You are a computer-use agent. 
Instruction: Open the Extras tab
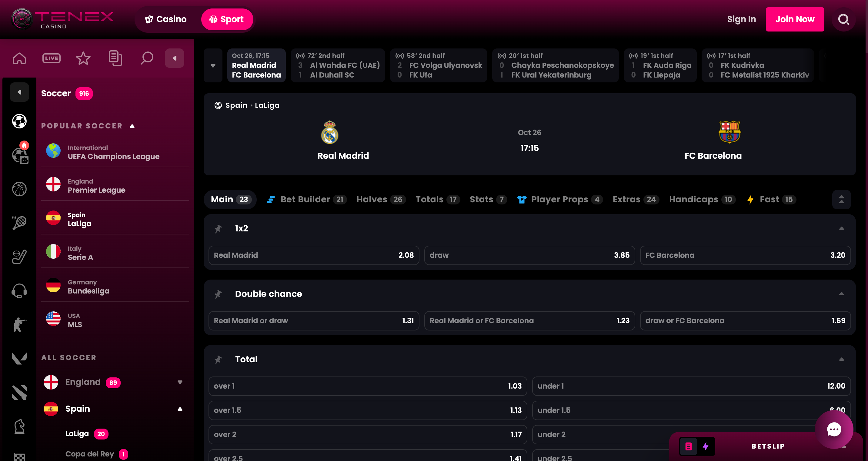(x=636, y=199)
